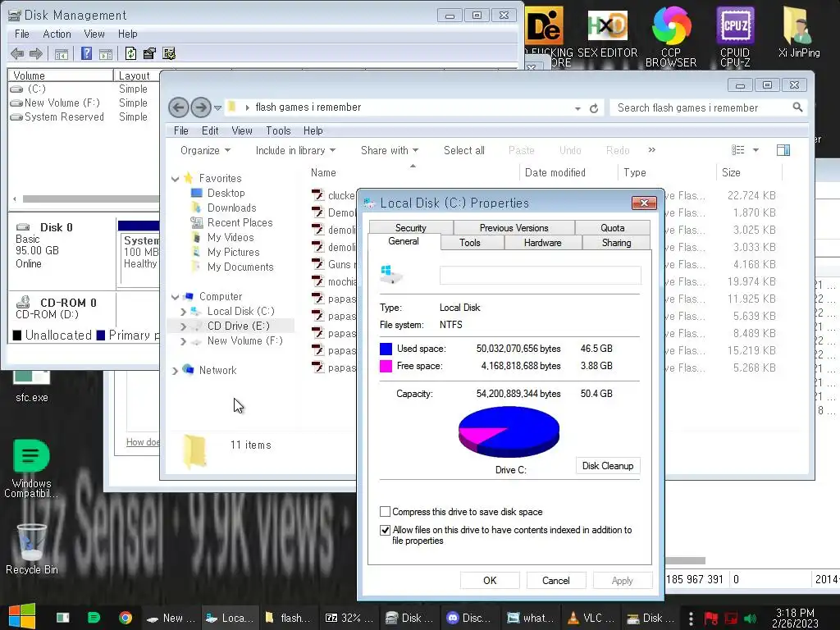Expand Network tree node
Screen dimensions: 840x630
[176, 371]
